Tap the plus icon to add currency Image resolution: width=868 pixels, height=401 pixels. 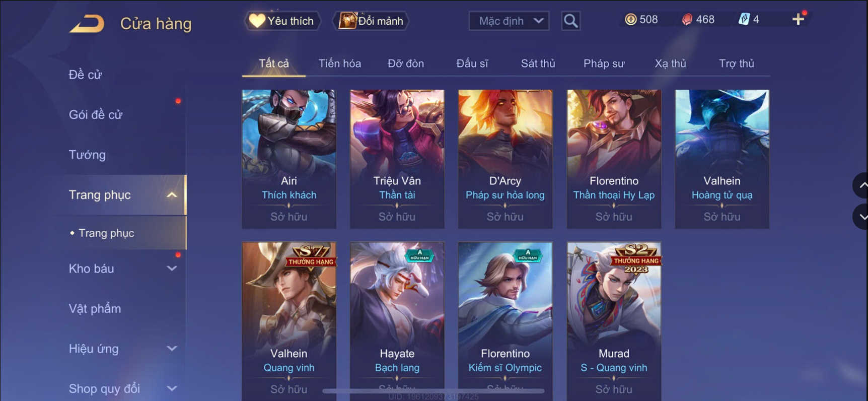point(798,20)
